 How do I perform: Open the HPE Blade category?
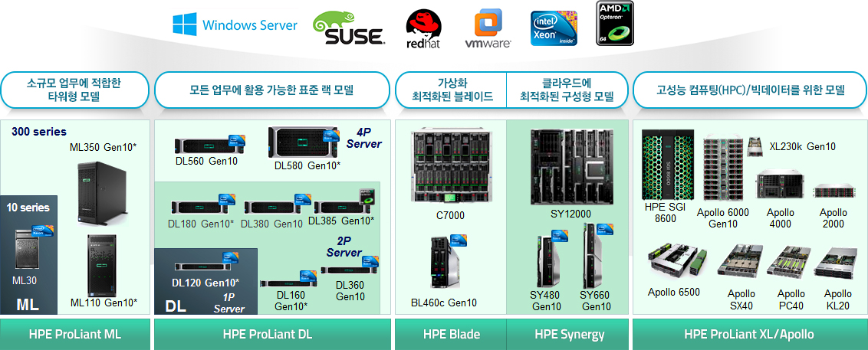point(451,334)
